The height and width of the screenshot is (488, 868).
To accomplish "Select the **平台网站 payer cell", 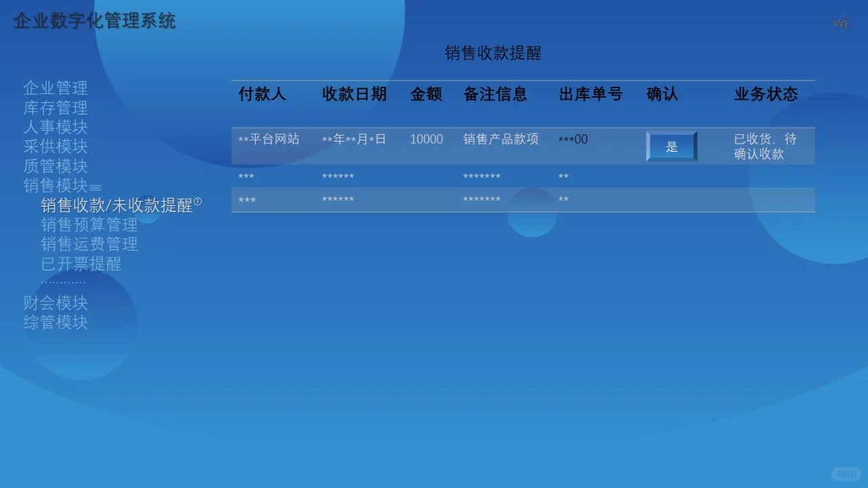I will (x=269, y=139).
